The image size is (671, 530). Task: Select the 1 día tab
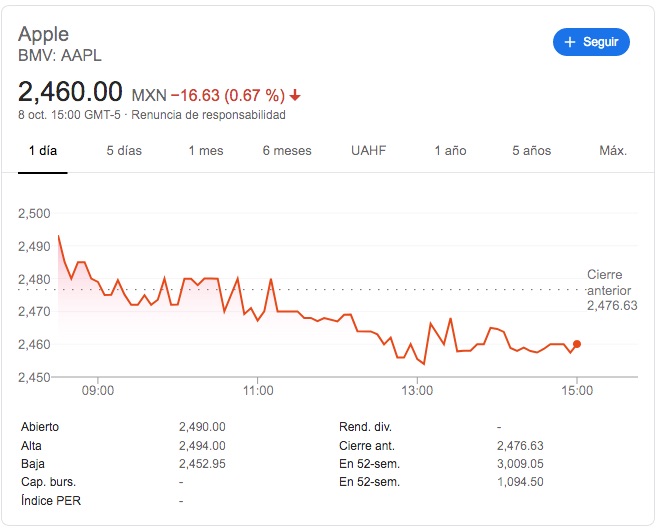pyautogui.click(x=44, y=151)
